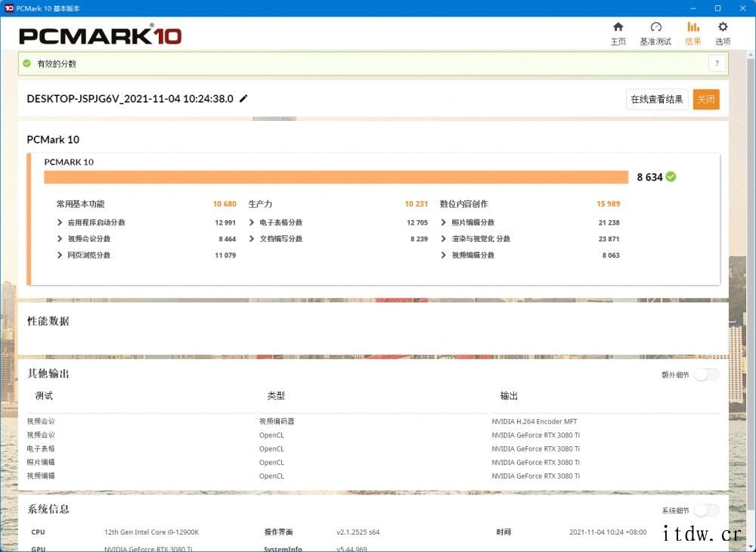756x552 pixels.
Task: Click the 性能数据 section heading
Action: 48,321
